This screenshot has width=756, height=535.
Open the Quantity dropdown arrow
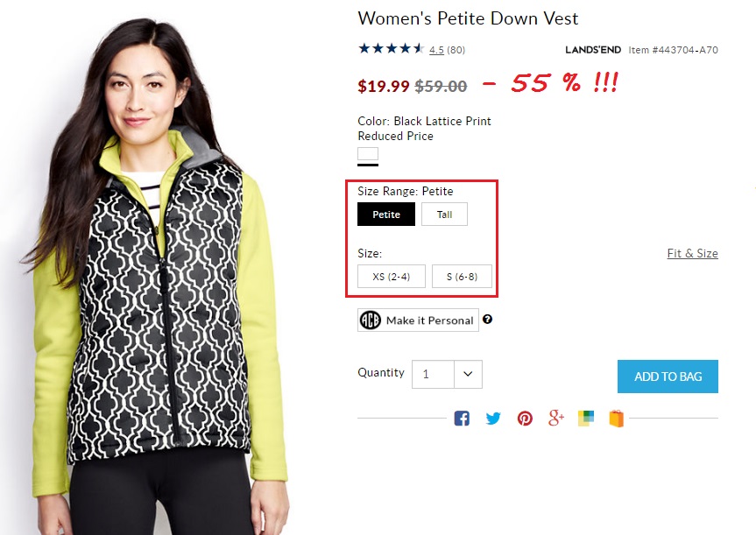coord(468,374)
